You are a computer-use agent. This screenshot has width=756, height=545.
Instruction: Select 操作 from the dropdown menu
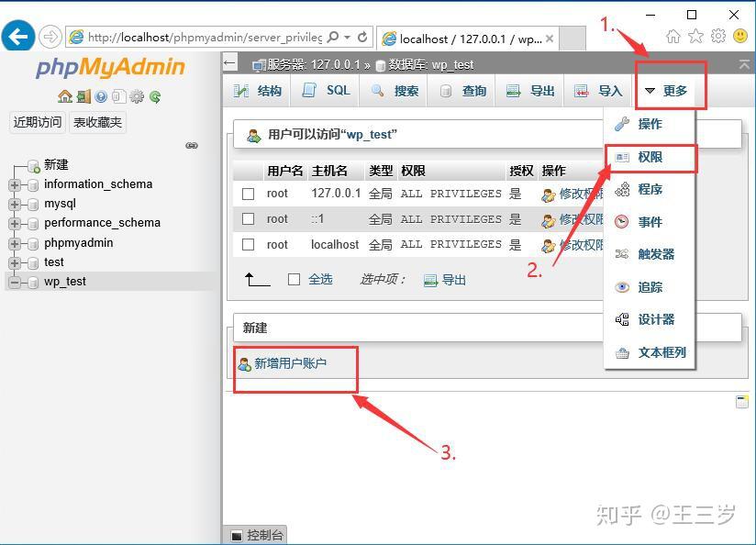[649, 124]
